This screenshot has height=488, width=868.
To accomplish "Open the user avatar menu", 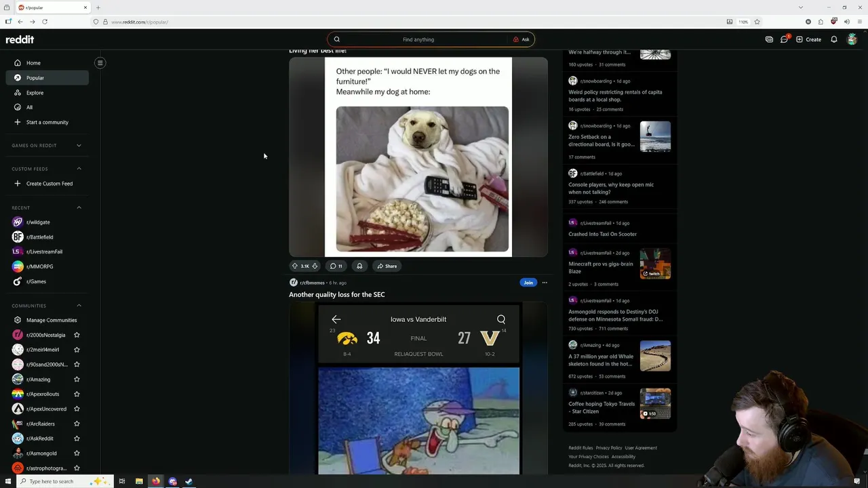I will click(852, 39).
